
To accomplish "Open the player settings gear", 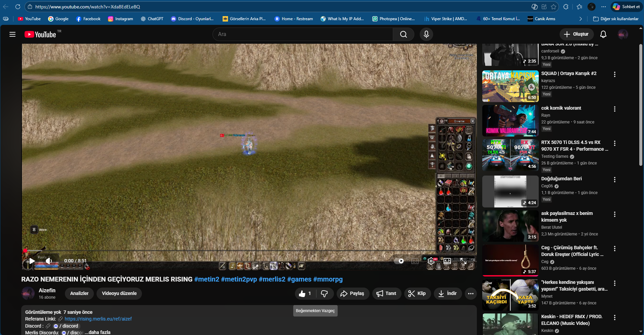I will click(x=431, y=261).
